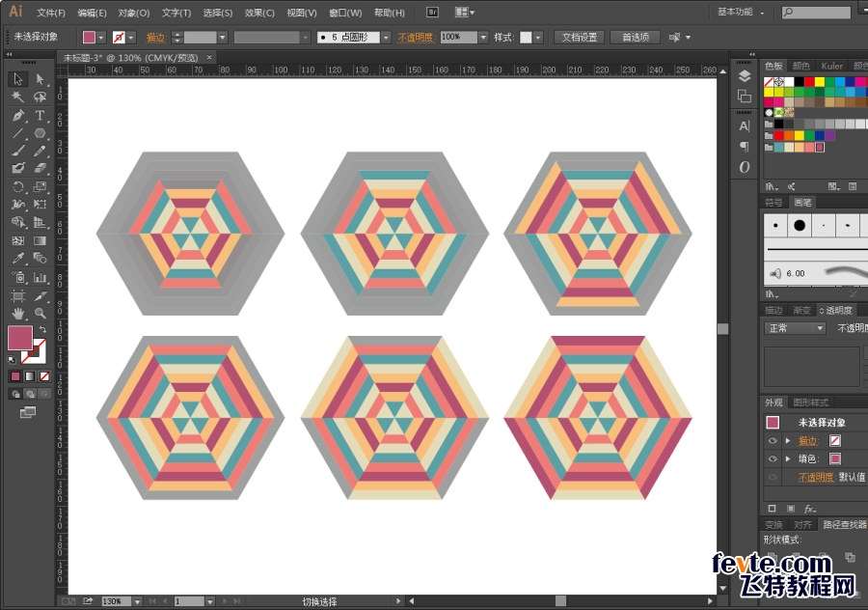Pick the Magic Wand tool
Viewport: 868px width, 610px height.
(x=18, y=97)
